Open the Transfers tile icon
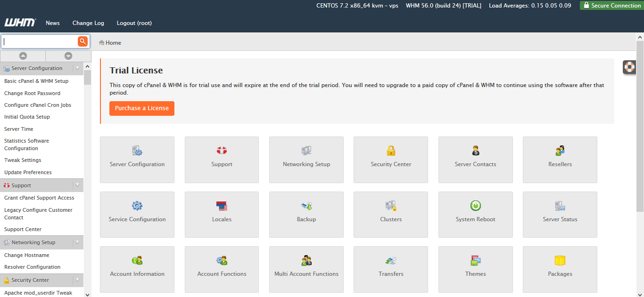This screenshot has width=644, height=297. tap(391, 260)
